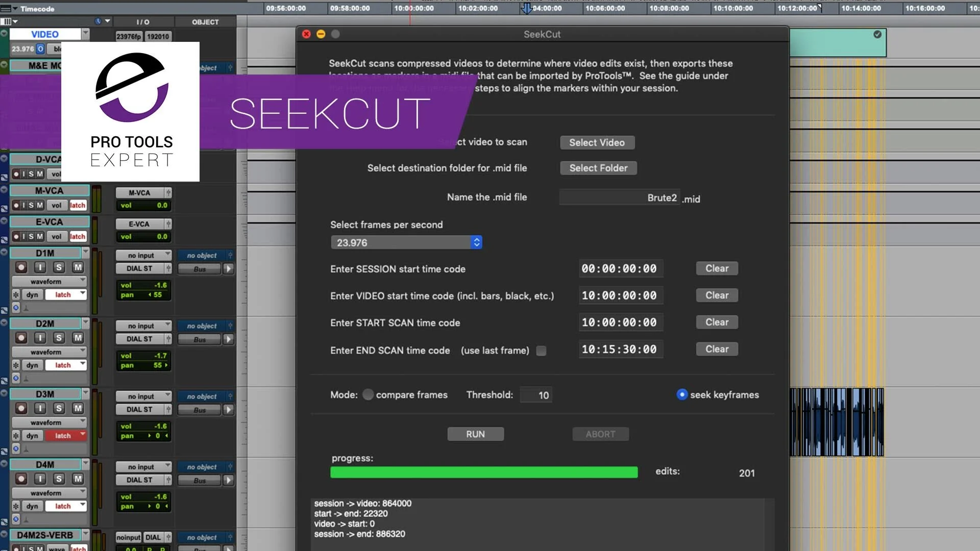Viewport: 980px width, 551px height.
Task: Click the green progress bar
Action: 484,472
